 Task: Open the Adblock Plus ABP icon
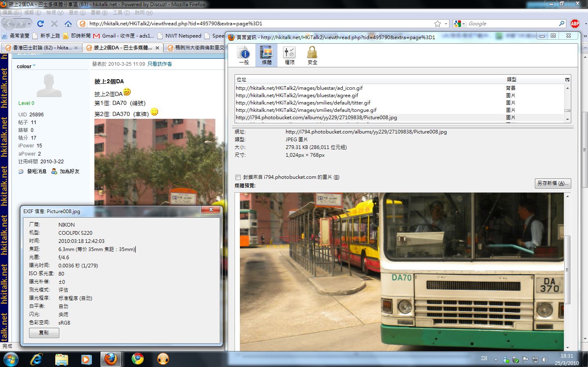575,24
